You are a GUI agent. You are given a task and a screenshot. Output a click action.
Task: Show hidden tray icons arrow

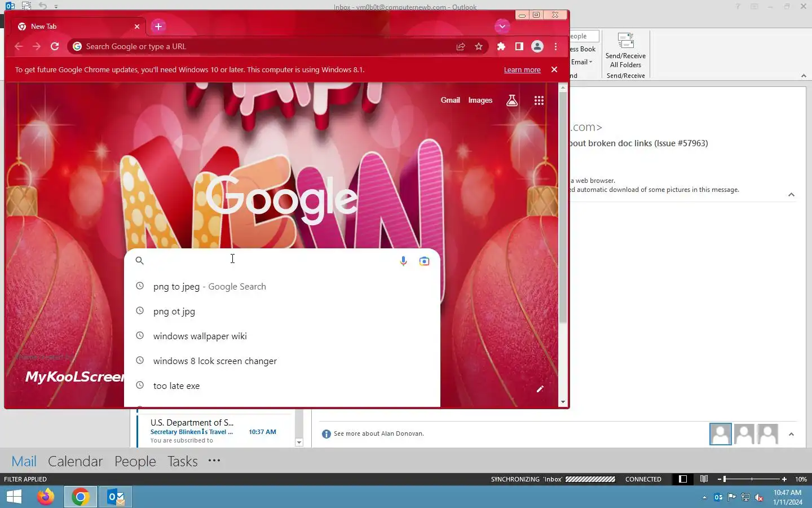704,497
